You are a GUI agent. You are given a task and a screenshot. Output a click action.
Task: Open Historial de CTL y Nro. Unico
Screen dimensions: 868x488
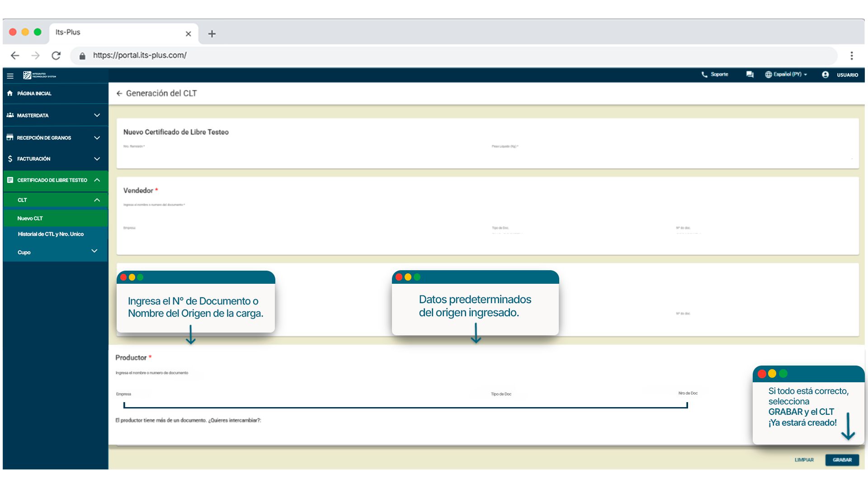(x=51, y=234)
